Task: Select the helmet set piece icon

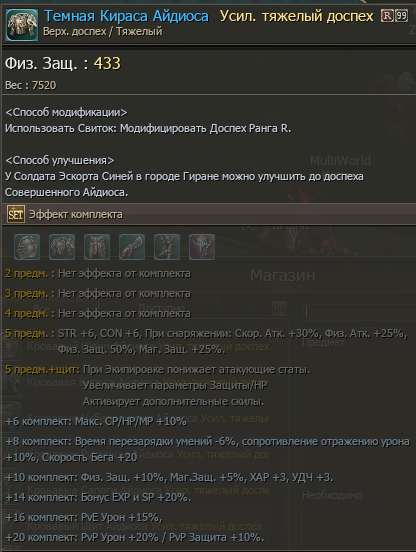Action: click(x=27, y=247)
